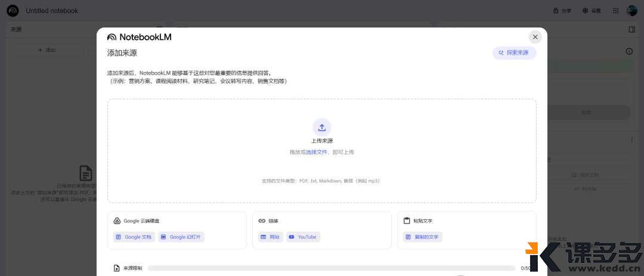The height and width of the screenshot is (276, 644).
Task: Click the Google Drive icon
Action: coord(117,221)
